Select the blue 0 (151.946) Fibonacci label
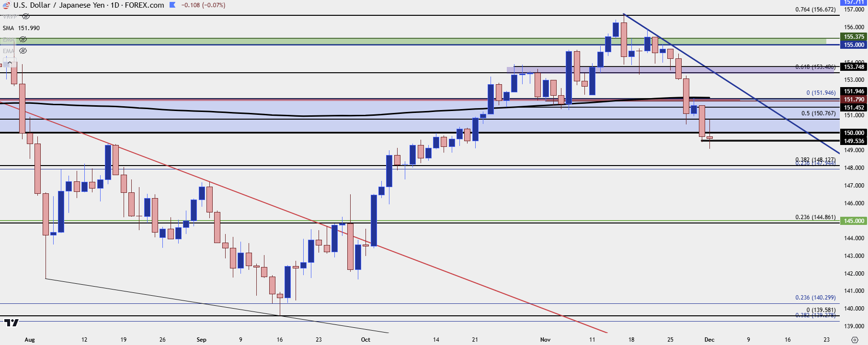This screenshot has width=868, height=345. 821,93
